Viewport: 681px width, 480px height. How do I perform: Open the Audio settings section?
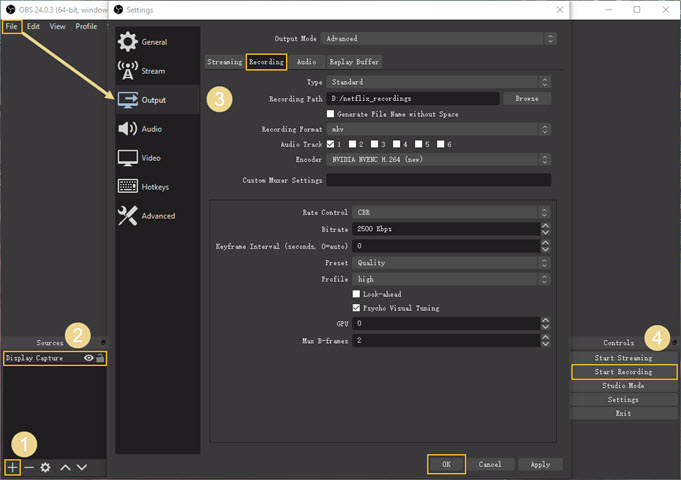click(x=157, y=129)
